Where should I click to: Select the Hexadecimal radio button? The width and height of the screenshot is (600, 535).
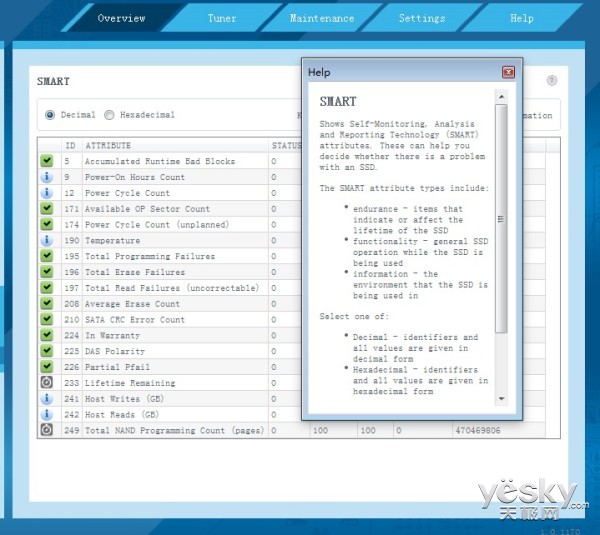point(109,115)
